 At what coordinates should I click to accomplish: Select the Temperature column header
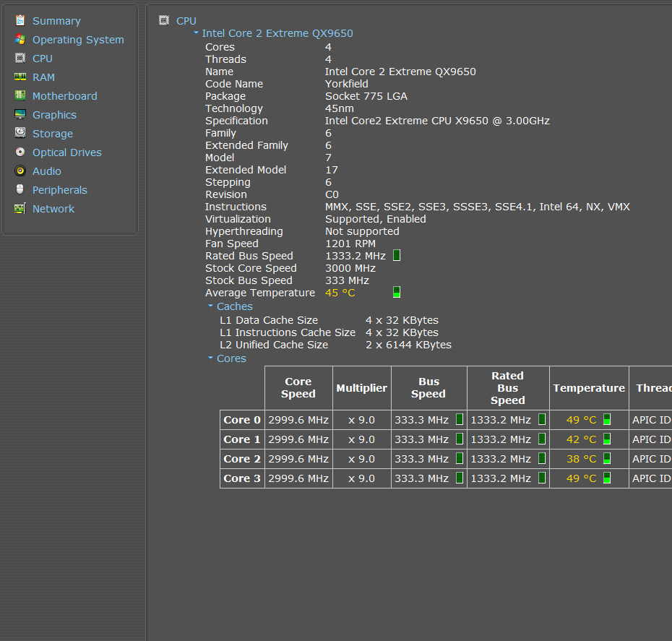click(589, 388)
